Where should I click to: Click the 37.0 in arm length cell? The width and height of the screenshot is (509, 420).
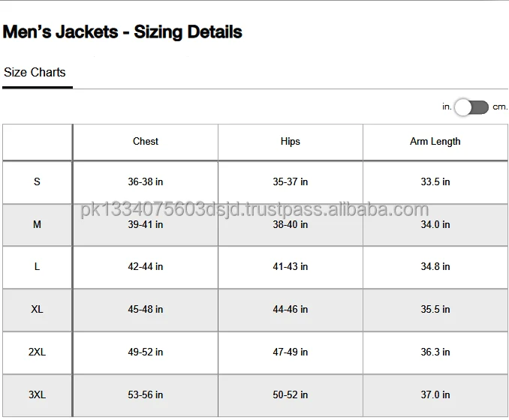435,394
